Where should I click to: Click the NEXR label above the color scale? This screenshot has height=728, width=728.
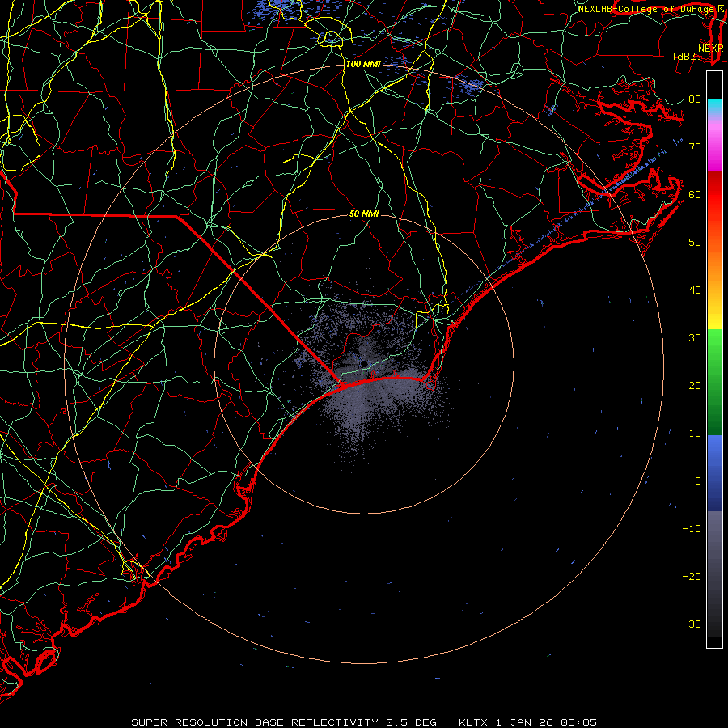pyautogui.click(x=710, y=49)
